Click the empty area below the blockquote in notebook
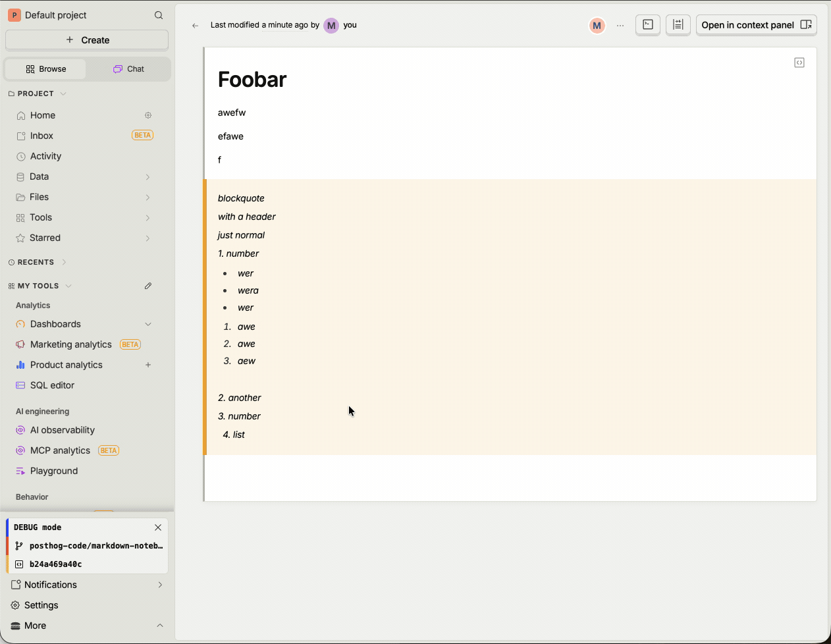 (x=510, y=478)
